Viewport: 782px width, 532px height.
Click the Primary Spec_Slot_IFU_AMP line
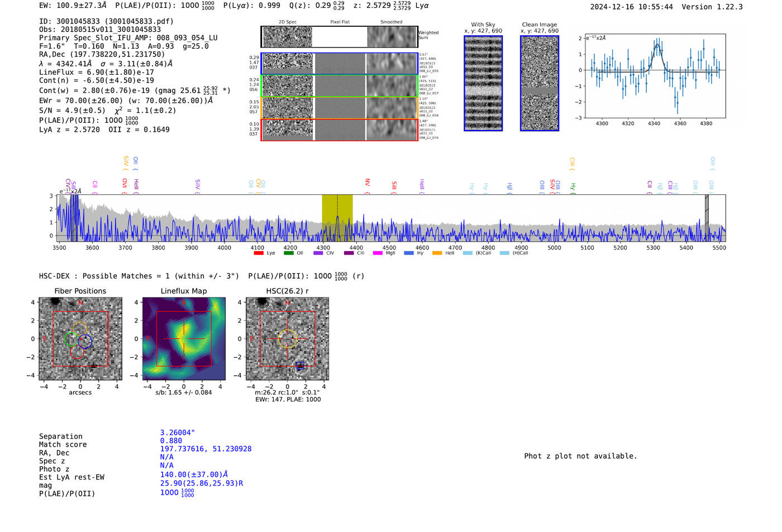(128, 38)
